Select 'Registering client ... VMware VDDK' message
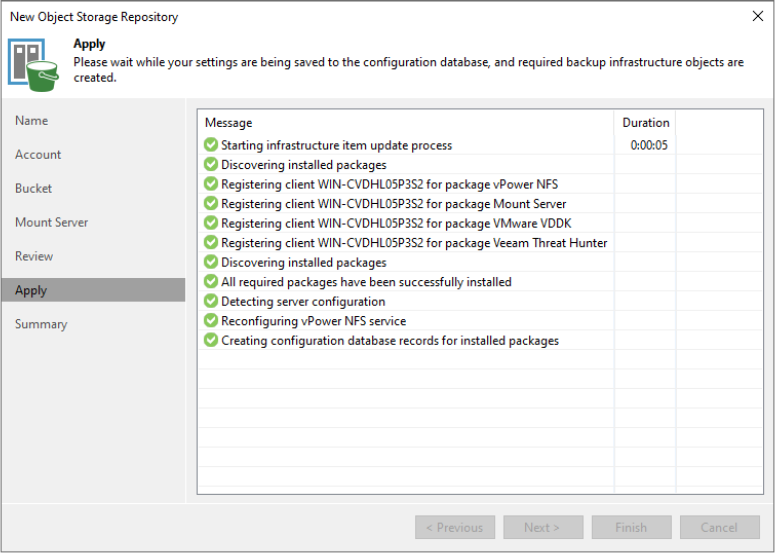This screenshot has height=553, width=775. pyautogui.click(x=396, y=223)
